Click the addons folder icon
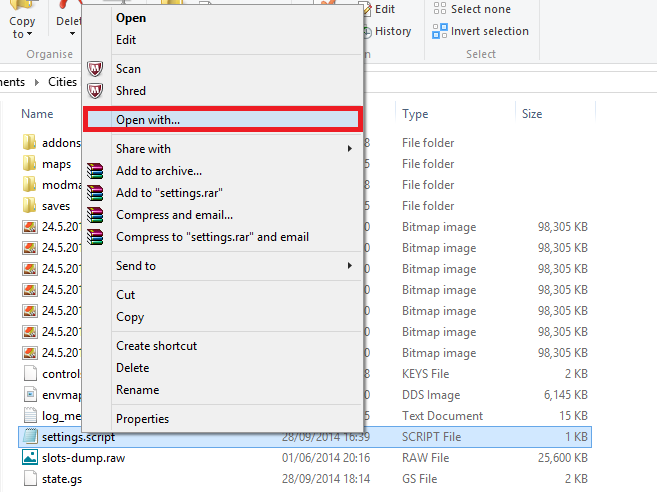This screenshot has width=657, height=492. pyautogui.click(x=30, y=143)
